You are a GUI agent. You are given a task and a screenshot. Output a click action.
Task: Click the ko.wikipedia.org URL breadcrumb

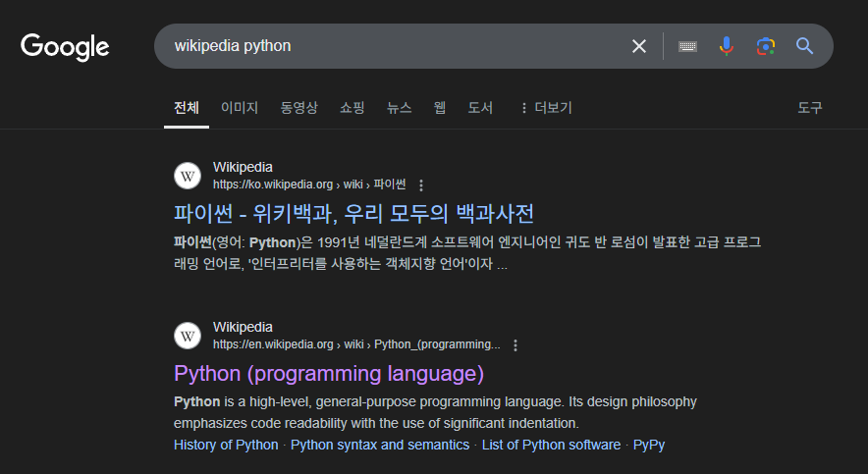point(309,184)
